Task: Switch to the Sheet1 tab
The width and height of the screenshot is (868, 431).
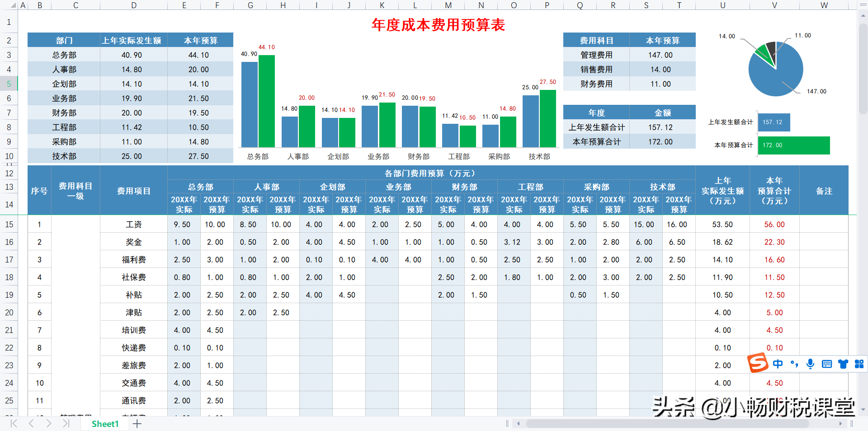Action: click(x=105, y=424)
